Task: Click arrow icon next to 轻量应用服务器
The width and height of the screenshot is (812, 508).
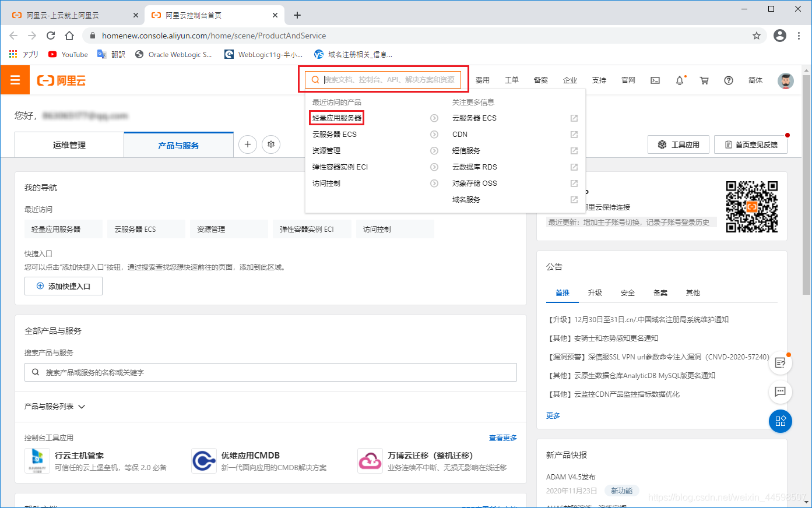Action: [434, 118]
